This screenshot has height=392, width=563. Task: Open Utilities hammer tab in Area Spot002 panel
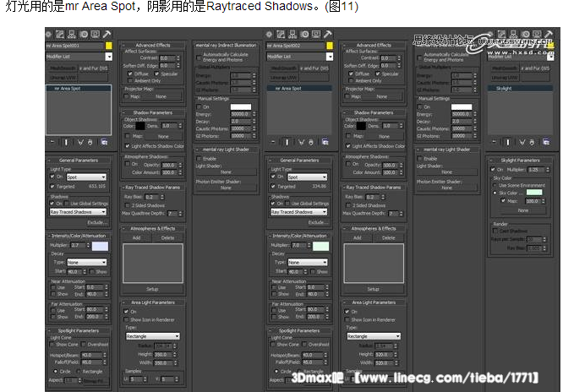(x=327, y=35)
